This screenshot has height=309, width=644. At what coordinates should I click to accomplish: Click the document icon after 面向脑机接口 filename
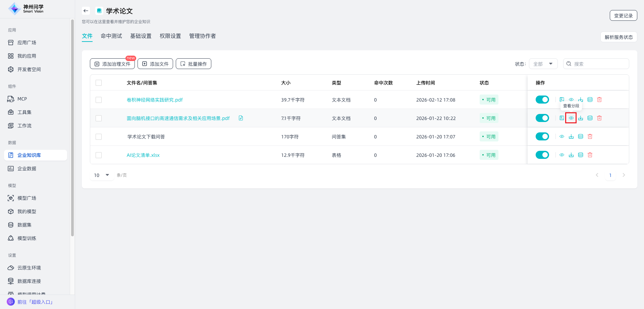[x=240, y=118]
